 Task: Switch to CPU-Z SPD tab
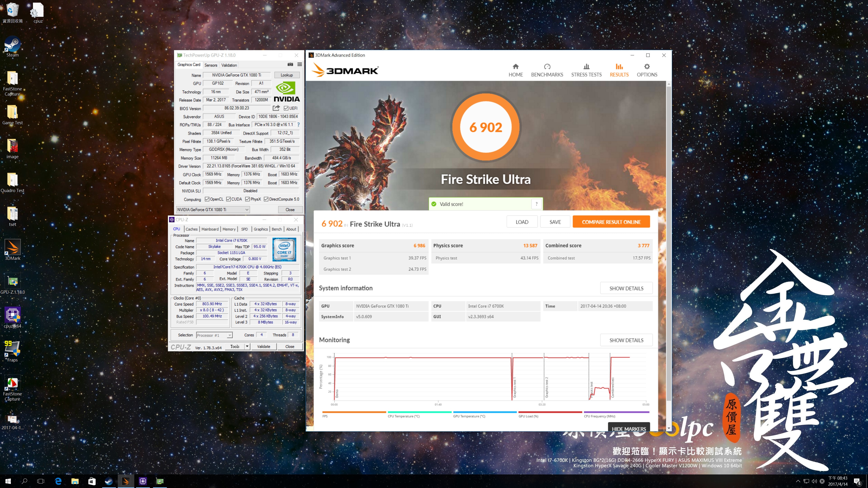[244, 229]
